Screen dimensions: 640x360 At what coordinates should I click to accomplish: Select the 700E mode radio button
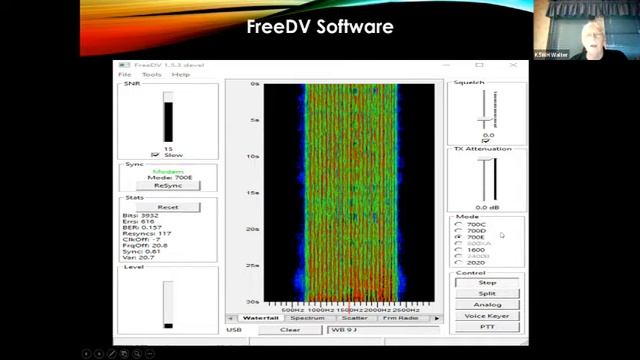pyautogui.click(x=459, y=237)
